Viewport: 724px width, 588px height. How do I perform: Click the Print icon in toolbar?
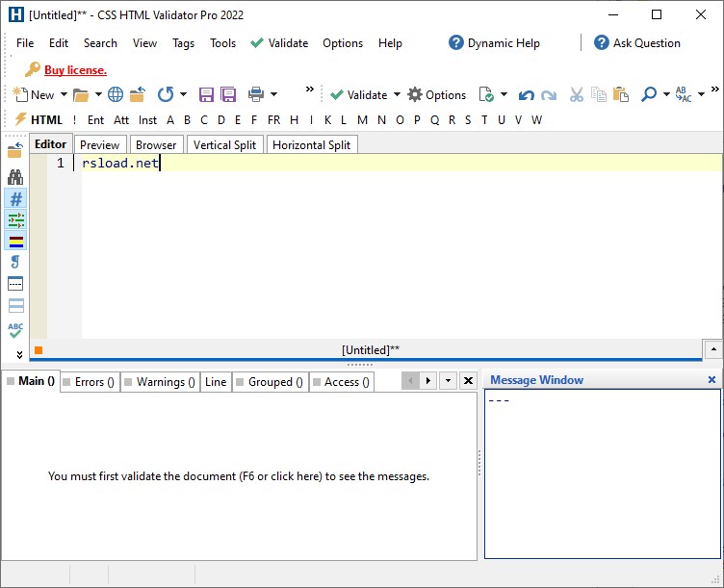256,94
